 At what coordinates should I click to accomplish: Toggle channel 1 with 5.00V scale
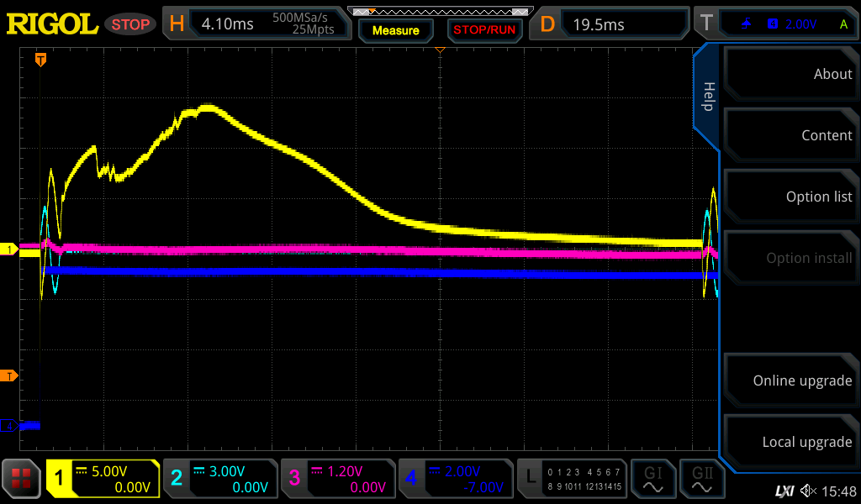click(103, 479)
